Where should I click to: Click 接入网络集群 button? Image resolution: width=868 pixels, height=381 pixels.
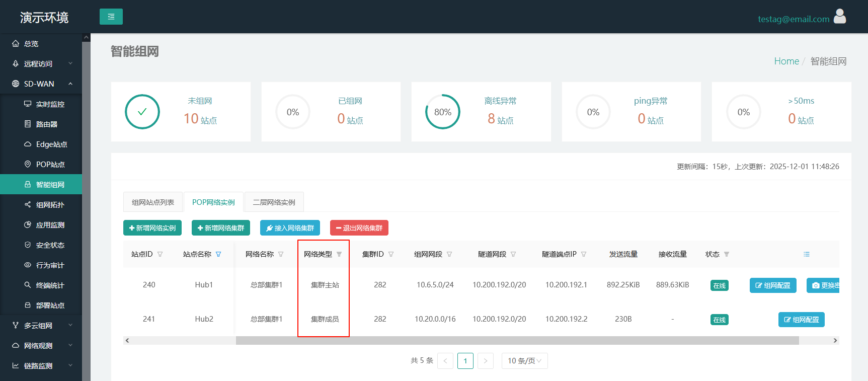pos(290,228)
